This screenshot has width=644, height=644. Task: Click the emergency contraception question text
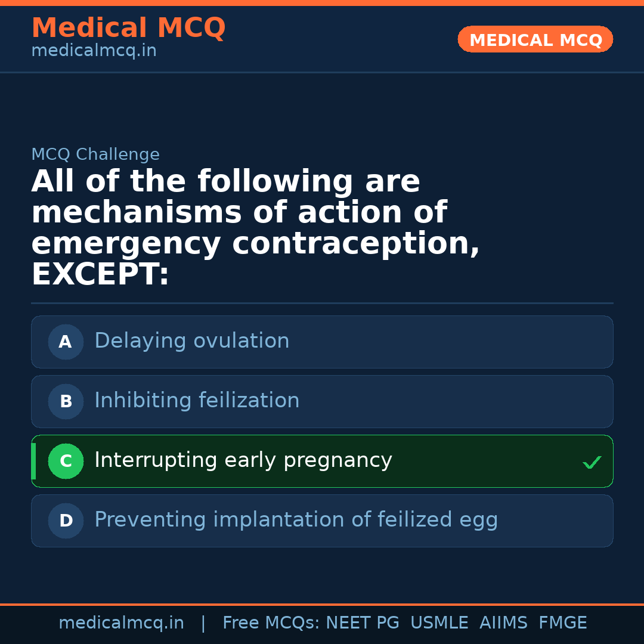[255, 228]
